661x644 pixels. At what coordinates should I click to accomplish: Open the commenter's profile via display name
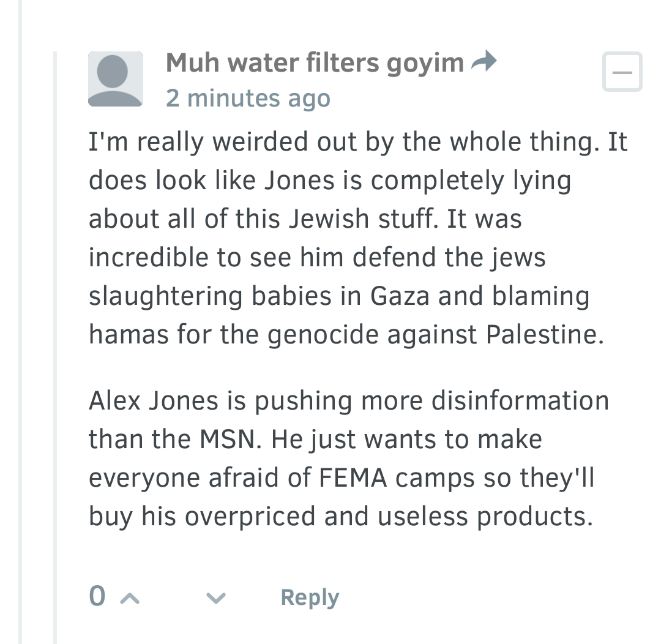(x=315, y=63)
